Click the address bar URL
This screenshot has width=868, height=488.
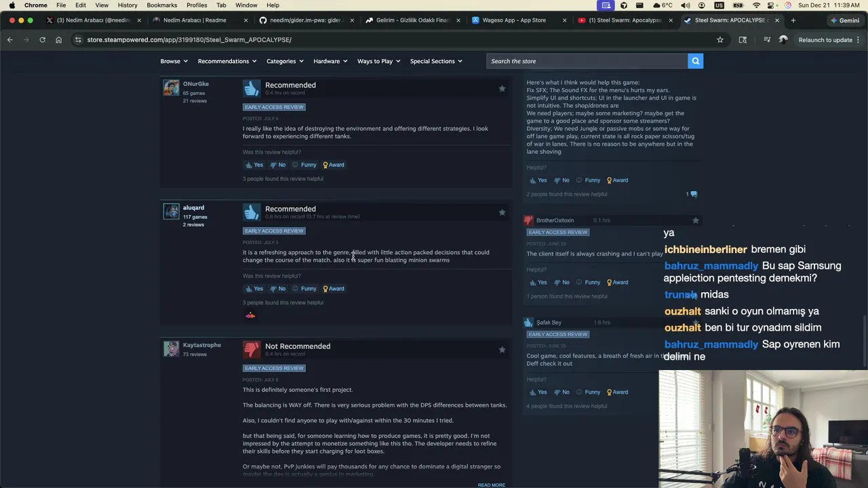pos(189,40)
